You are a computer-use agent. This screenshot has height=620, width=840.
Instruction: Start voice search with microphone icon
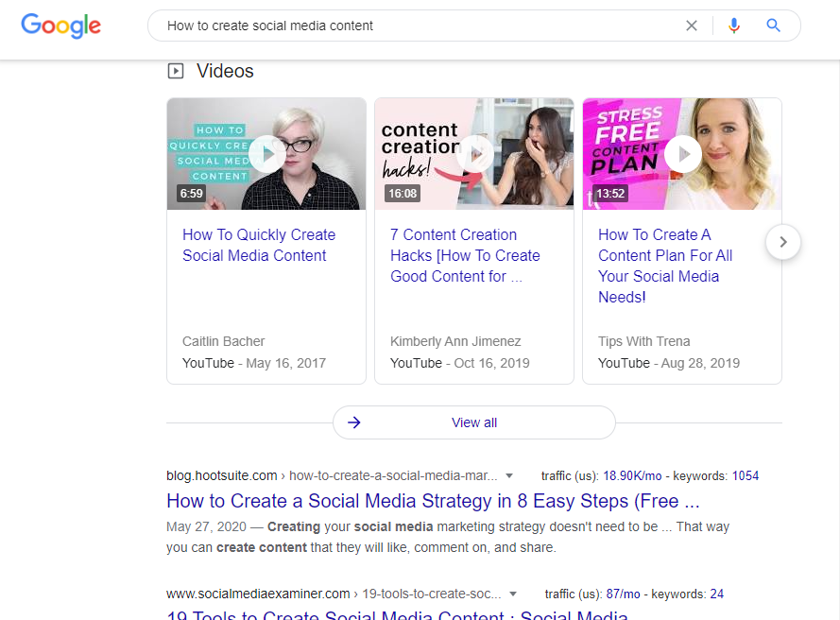click(x=734, y=26)
